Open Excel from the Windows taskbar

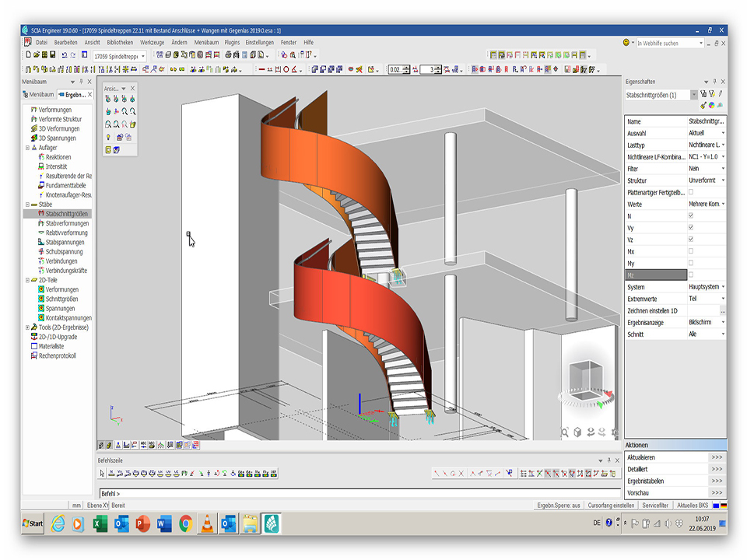pos(100,524)
